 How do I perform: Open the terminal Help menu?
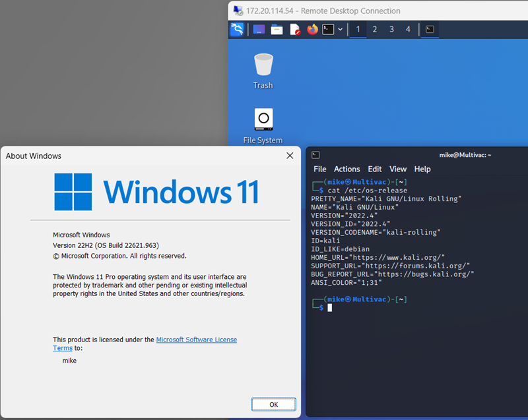[422, 169]
